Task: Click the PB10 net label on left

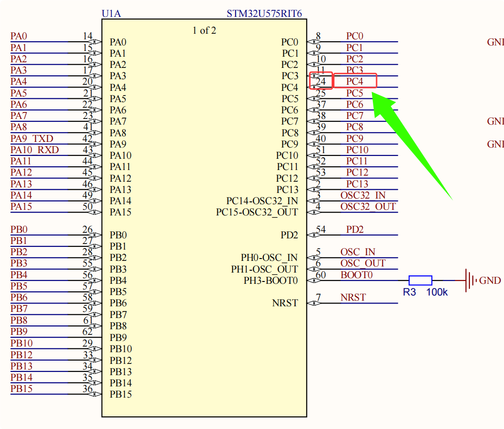Action: point(22,343)
